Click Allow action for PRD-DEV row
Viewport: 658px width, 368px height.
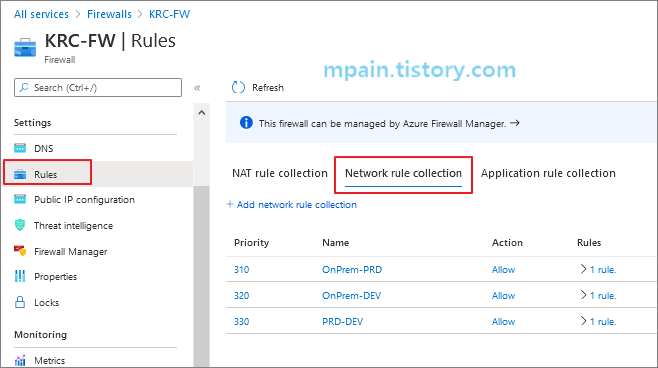pyautogui.click(x=503, y=321)
